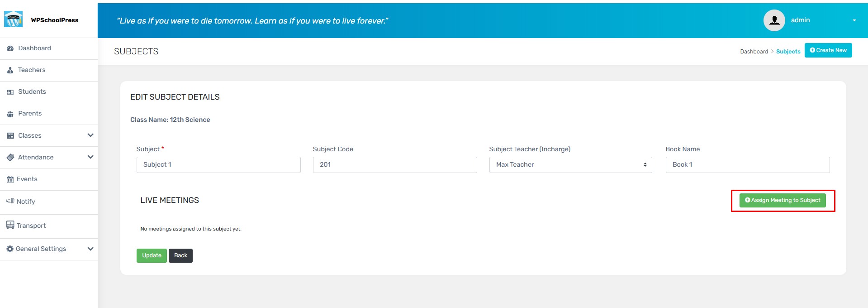Click the Back button
Viewport: 868px width, 308px height.
click(180, 255)
